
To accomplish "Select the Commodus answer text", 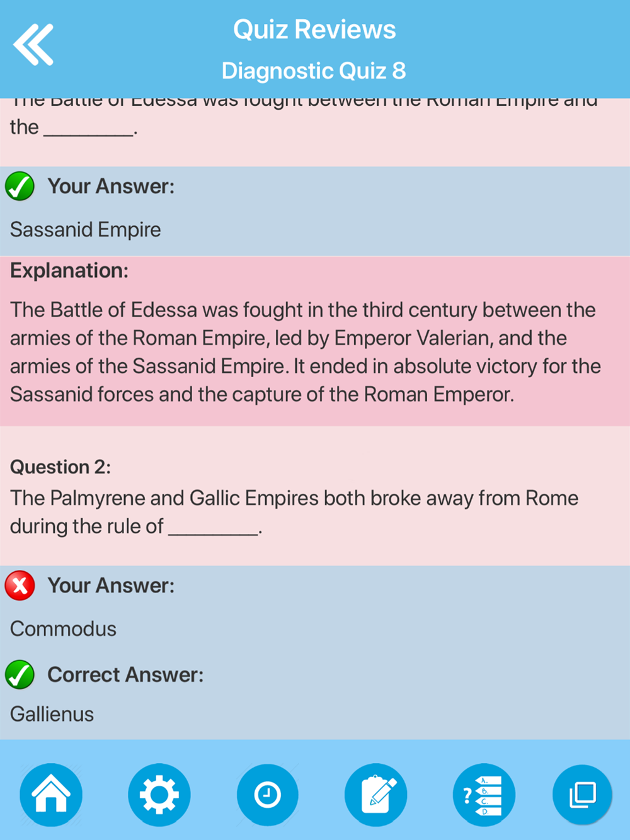I will (63, 629).
